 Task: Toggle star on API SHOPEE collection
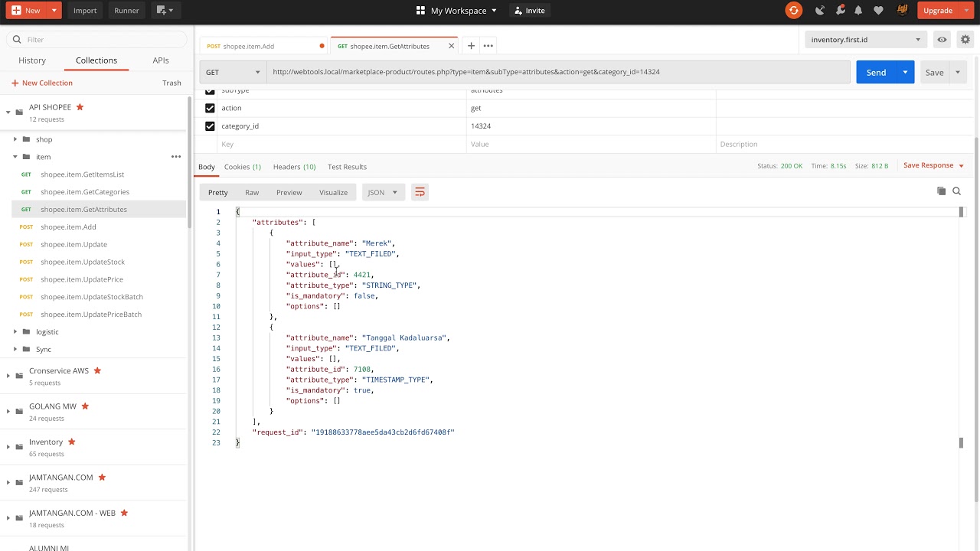80,107
